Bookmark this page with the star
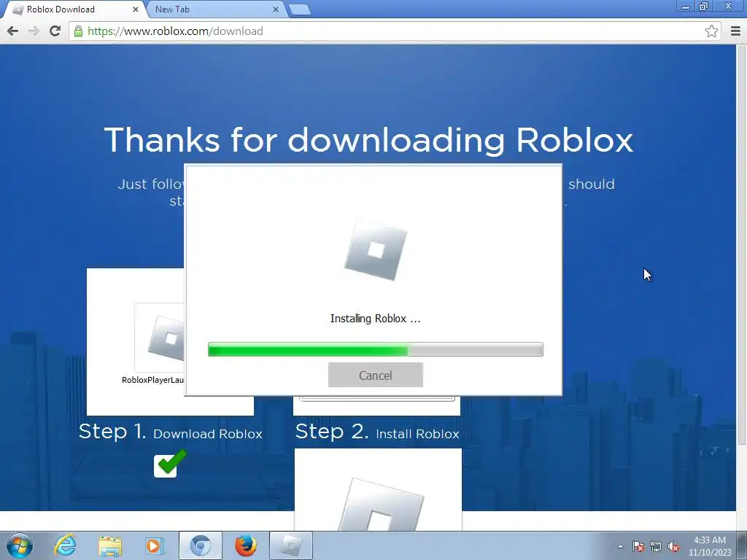The image size is (747, 560). coord(711,31)
